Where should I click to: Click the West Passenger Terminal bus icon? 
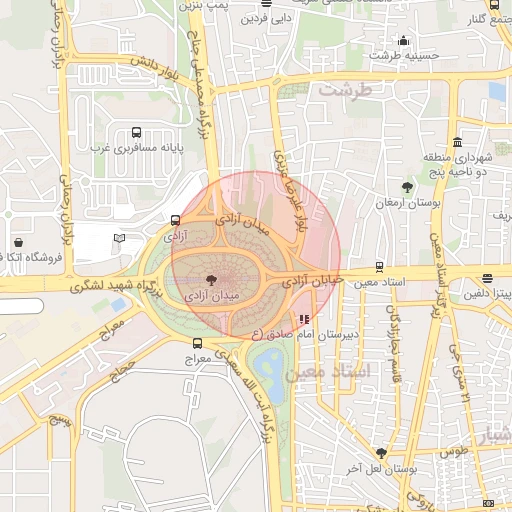pyautogui.click(x=136, y=133)
